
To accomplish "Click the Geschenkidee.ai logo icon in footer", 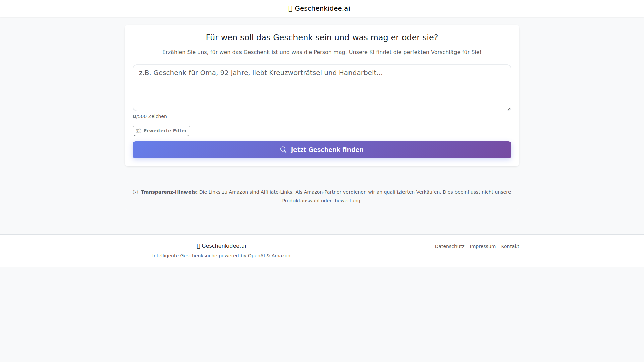I will [x=198, y=246].
